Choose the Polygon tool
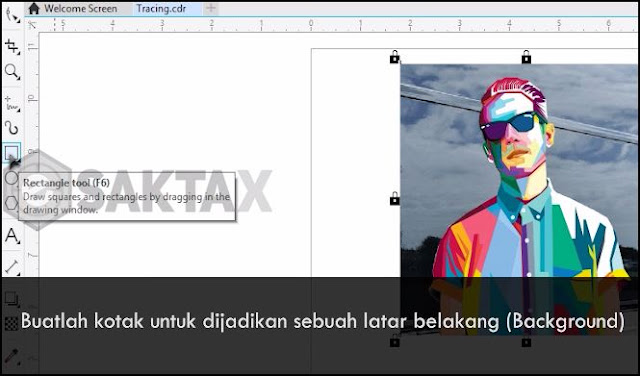The image size is (640, 376). click(11, 202)
